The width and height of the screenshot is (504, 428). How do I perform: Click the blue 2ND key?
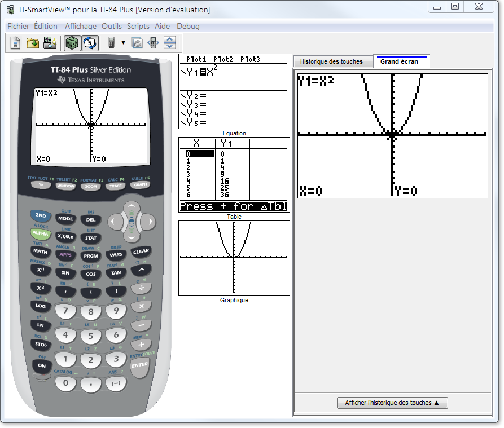41,215
